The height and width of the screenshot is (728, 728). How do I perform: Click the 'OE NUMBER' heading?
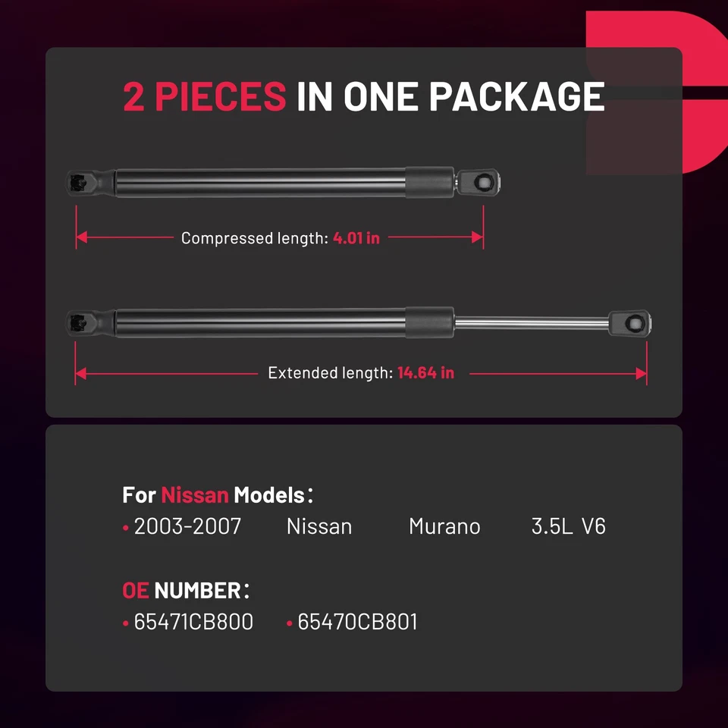point(187,591)
